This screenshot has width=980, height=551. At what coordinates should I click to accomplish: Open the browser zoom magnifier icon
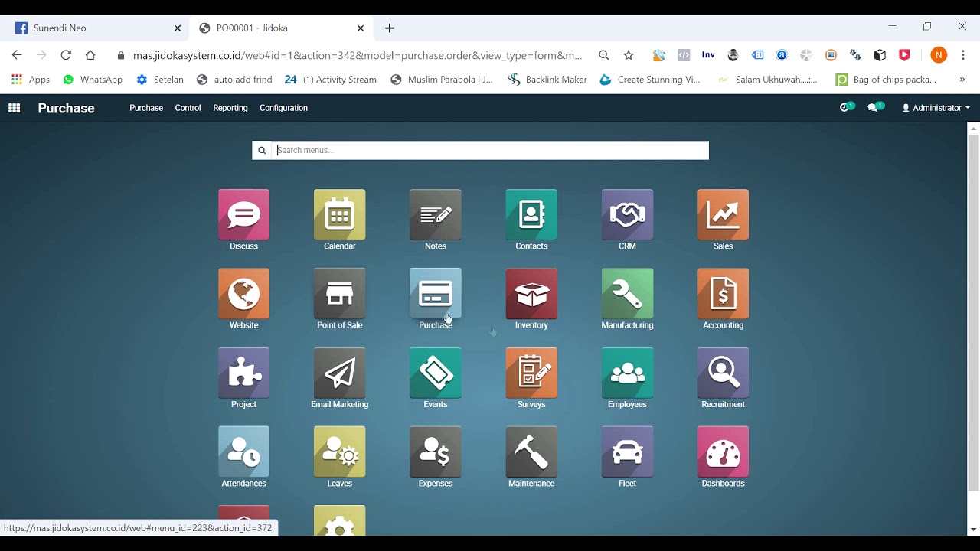pyautogui.click(x=604, y=55)
